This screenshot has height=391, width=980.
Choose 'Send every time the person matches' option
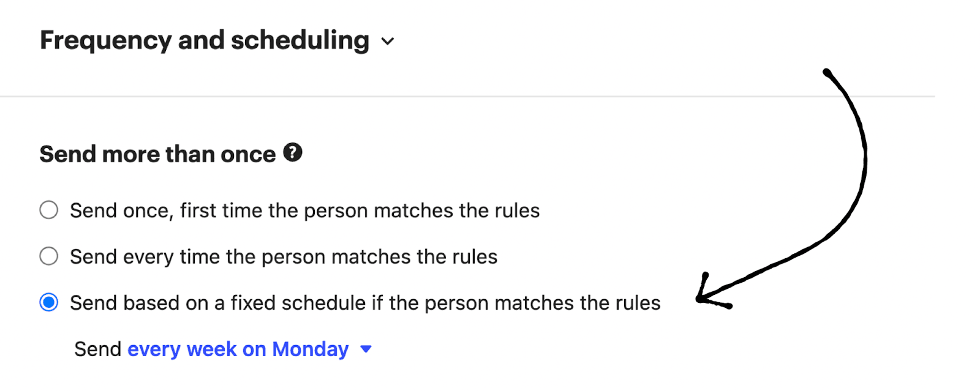tap(49, 256)
